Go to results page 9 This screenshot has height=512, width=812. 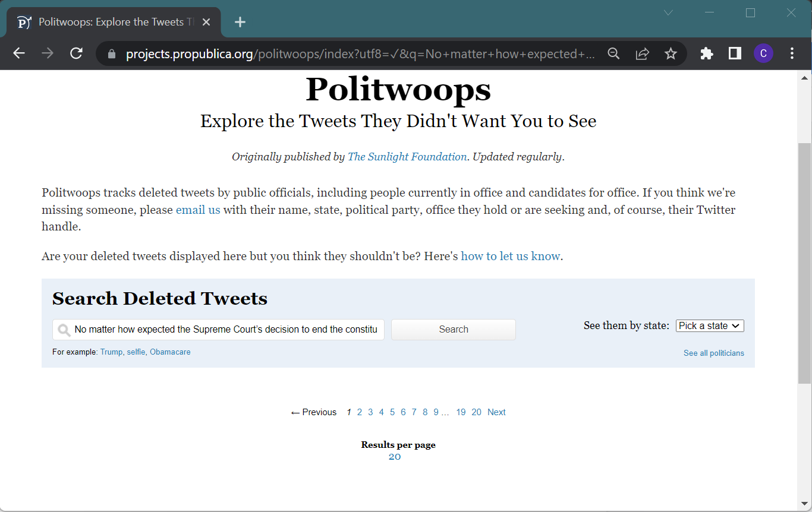pos(436,412)
